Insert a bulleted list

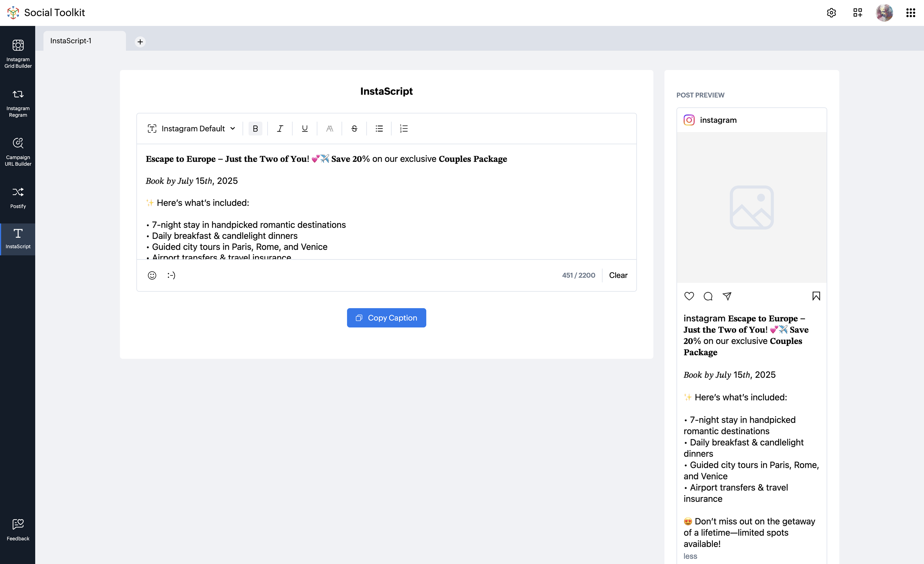point(379,129)
